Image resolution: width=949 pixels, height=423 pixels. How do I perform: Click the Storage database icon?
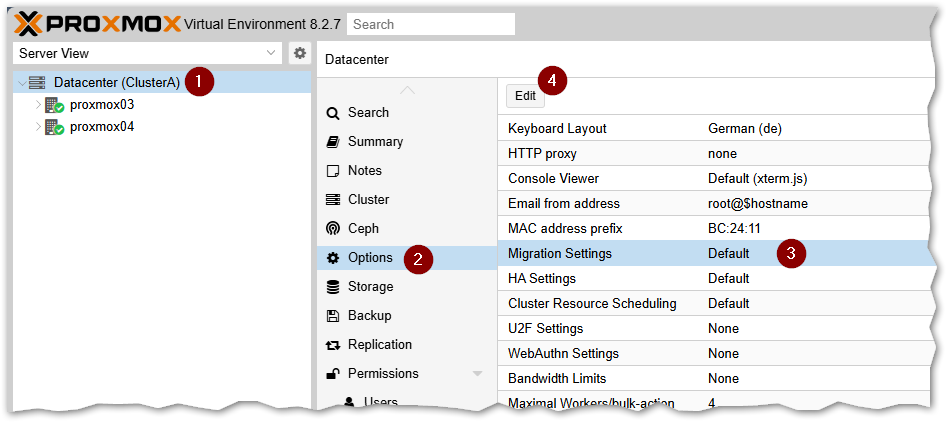(333, 287)
